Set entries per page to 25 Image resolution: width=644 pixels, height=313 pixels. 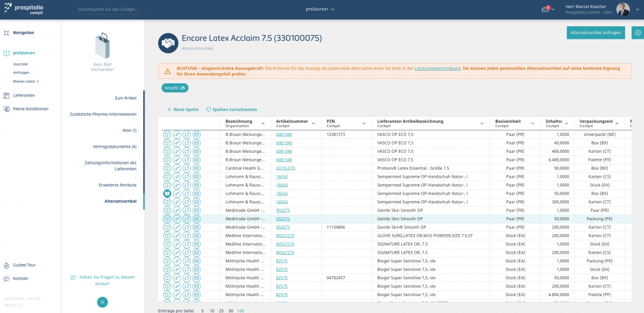[221, 311]
